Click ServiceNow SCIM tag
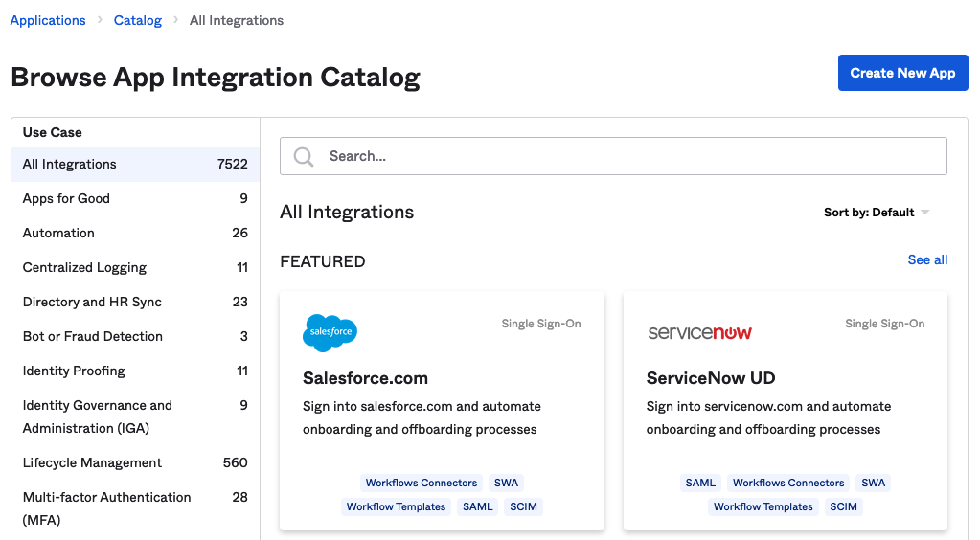Image resolution: width=980 pixels, height=540 pixels. pos(843,506)
